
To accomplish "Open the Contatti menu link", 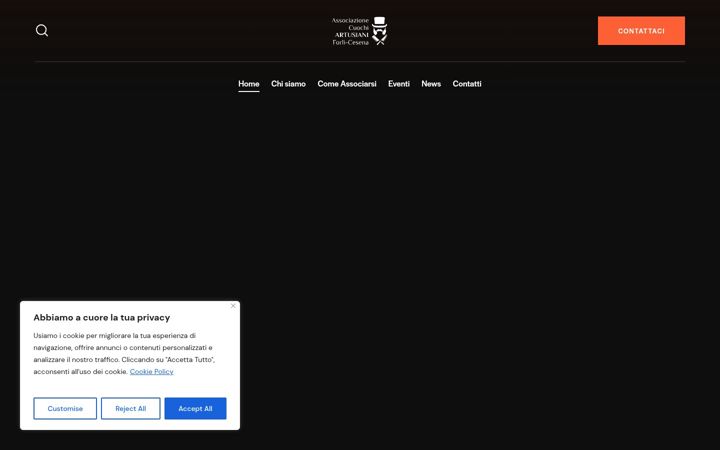I will pyautogui.click(x=467, y=84).
